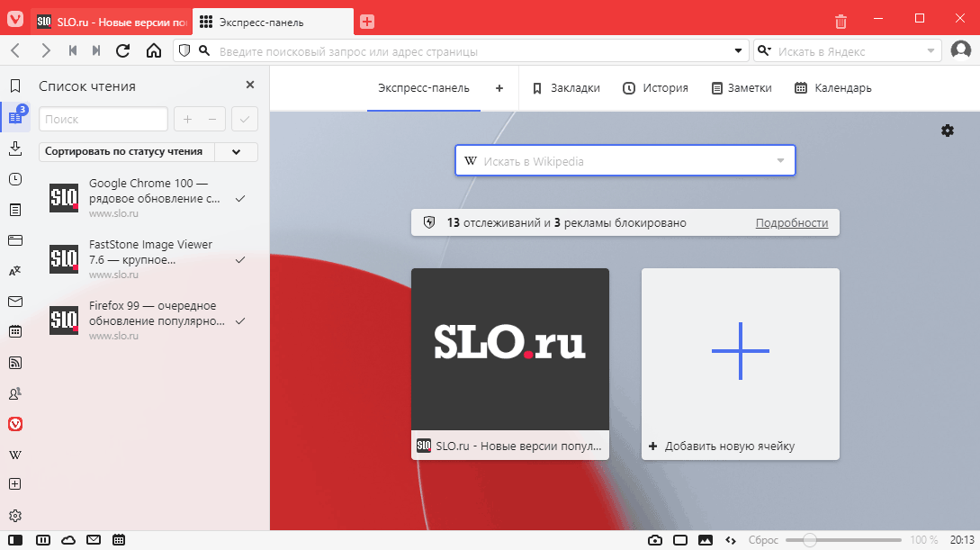Click the rewind history button
The width and height of the screenshot is (980, 550).
tap(73, 50)
